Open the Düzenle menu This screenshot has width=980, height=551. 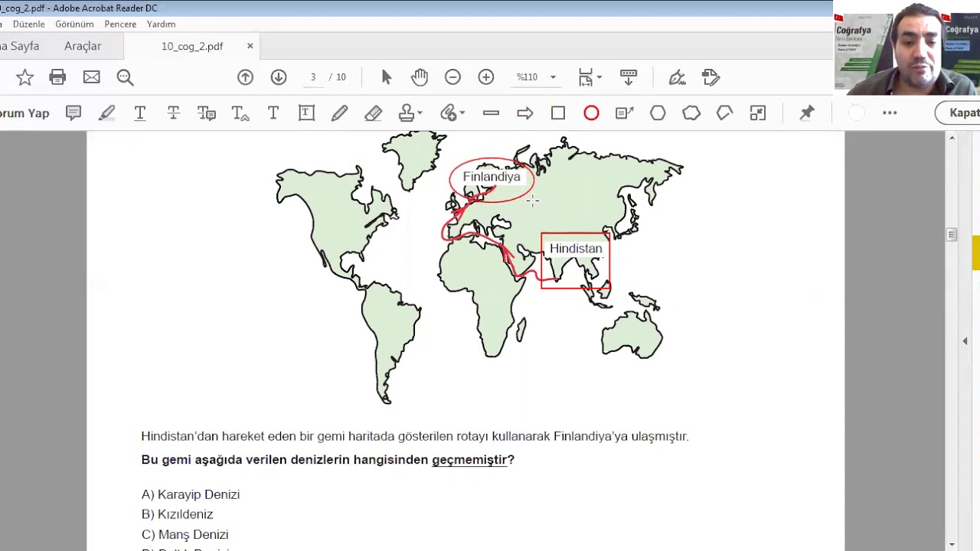click(x=28, y=24)
